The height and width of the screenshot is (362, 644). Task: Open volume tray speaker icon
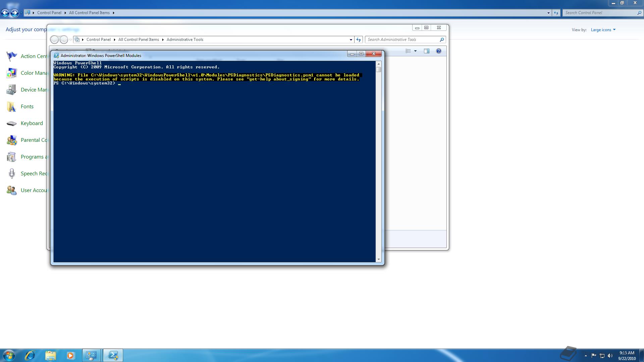[x=610, y=356]
